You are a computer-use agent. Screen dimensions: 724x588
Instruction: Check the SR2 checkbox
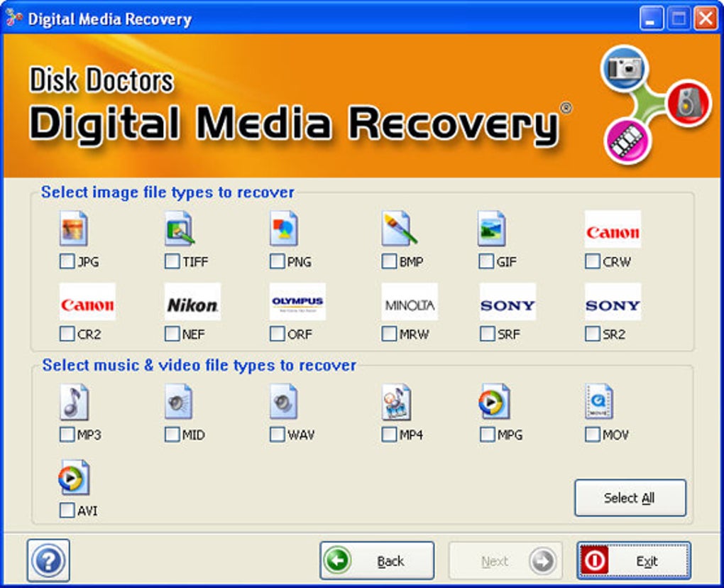point(592,334)
